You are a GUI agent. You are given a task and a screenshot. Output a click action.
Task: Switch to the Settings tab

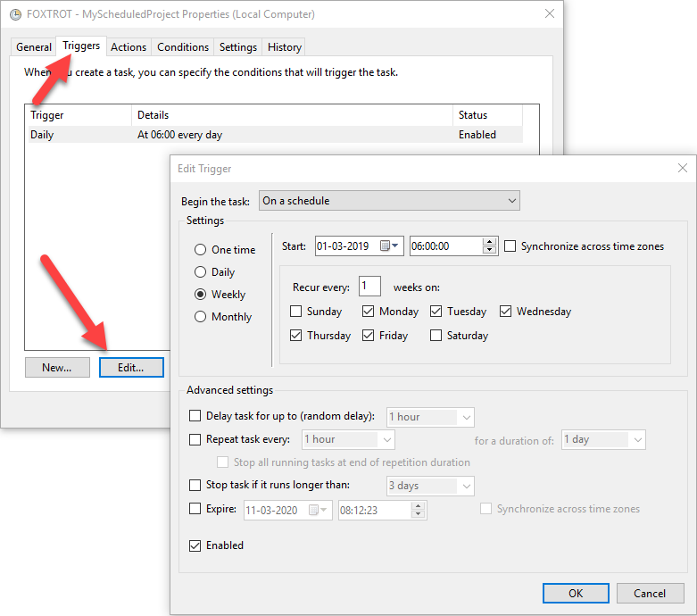237,47
